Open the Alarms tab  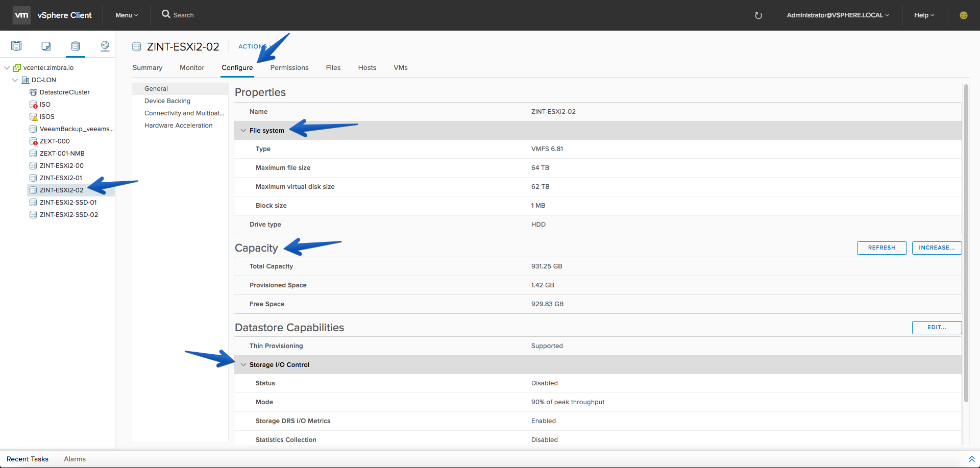pyautogui.click(x=75, y=459)
